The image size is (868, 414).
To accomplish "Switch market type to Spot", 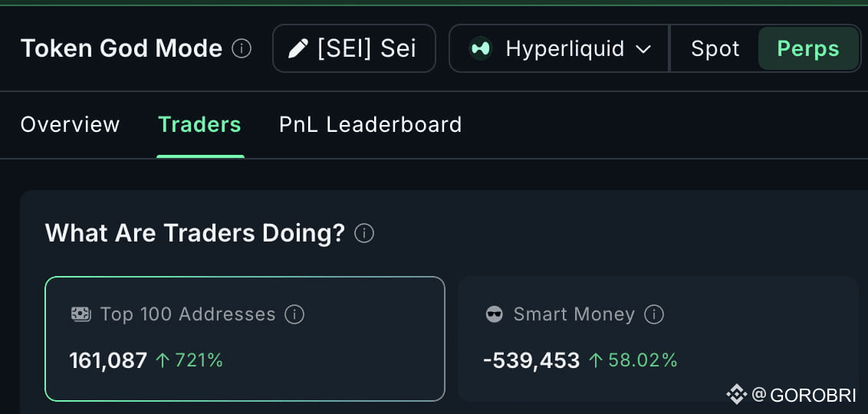I will tap(715, 49).
